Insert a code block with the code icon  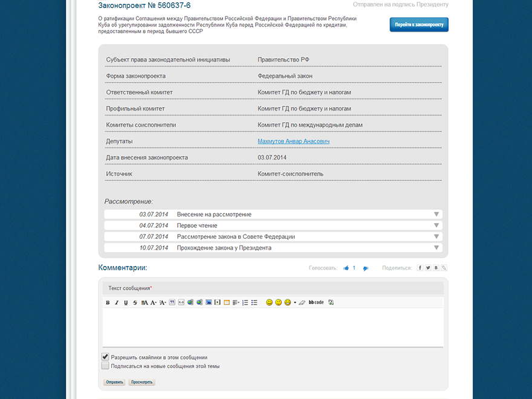[181, 302]
